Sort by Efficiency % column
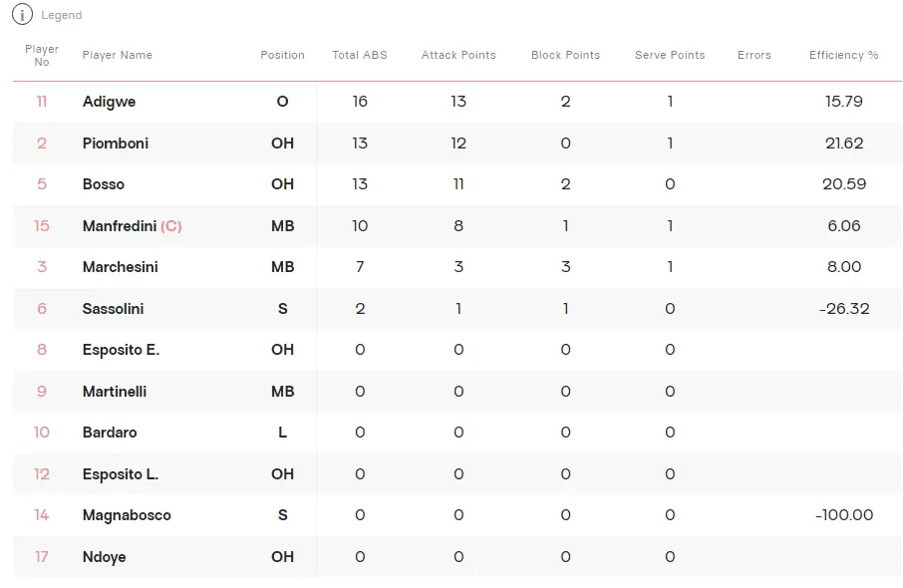This screenshot has height=588, width=903. click(x=844, y=55)
